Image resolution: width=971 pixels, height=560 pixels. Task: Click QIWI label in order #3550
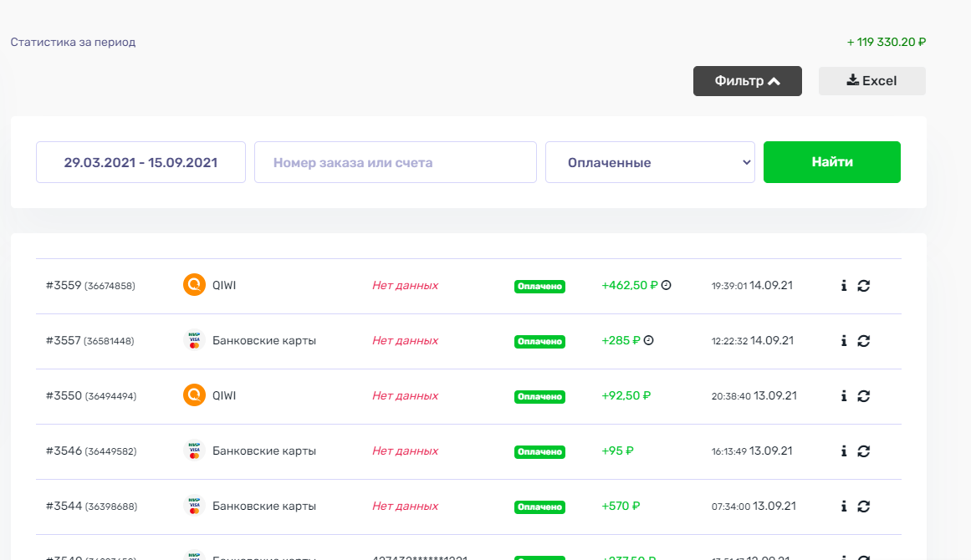224,395
